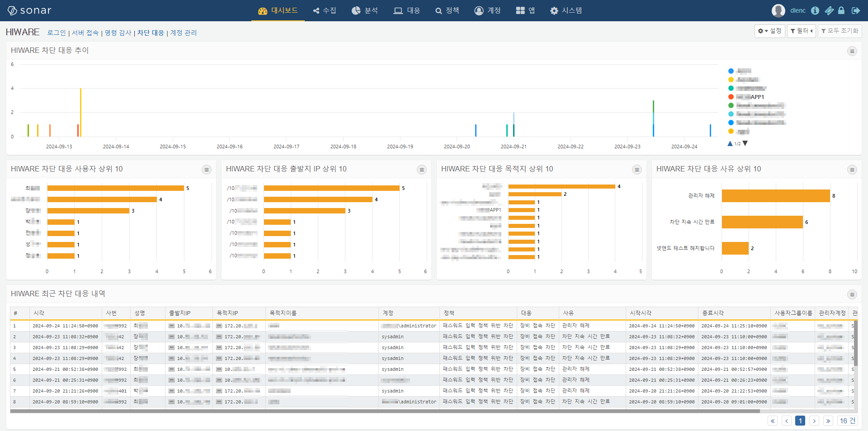Click the ticket license icon
868x431 pixels.
(829, 10)
